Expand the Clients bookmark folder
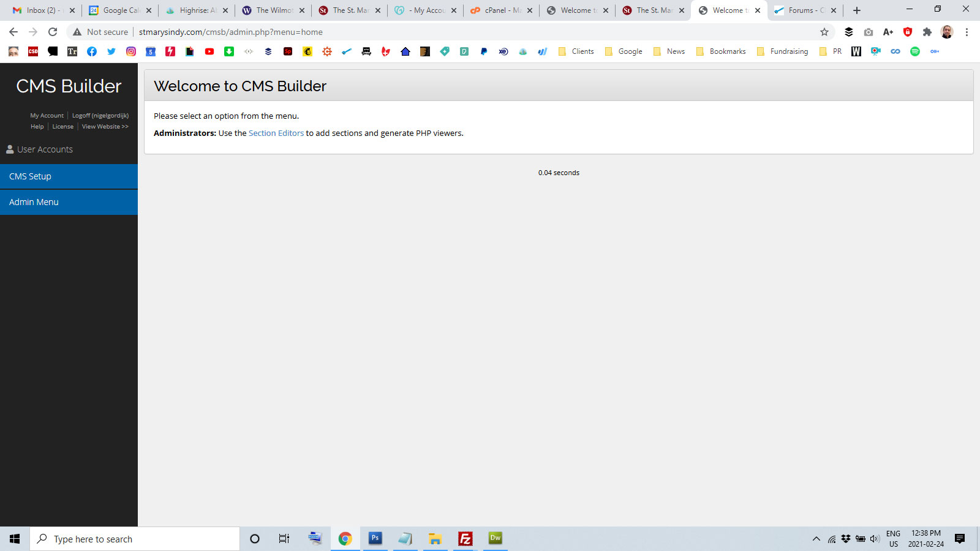Image resolution: width=980 pixels, height=551 pixels. click(x=576, y=51)
